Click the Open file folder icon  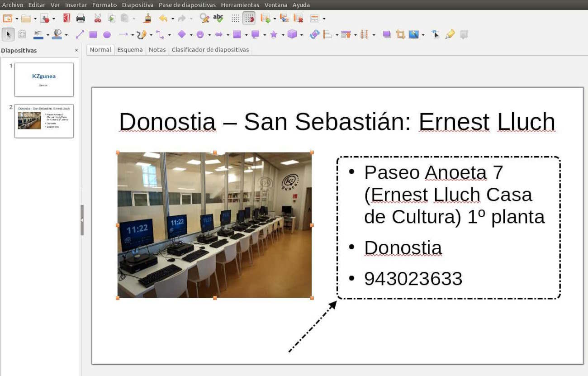click(26, 18)
